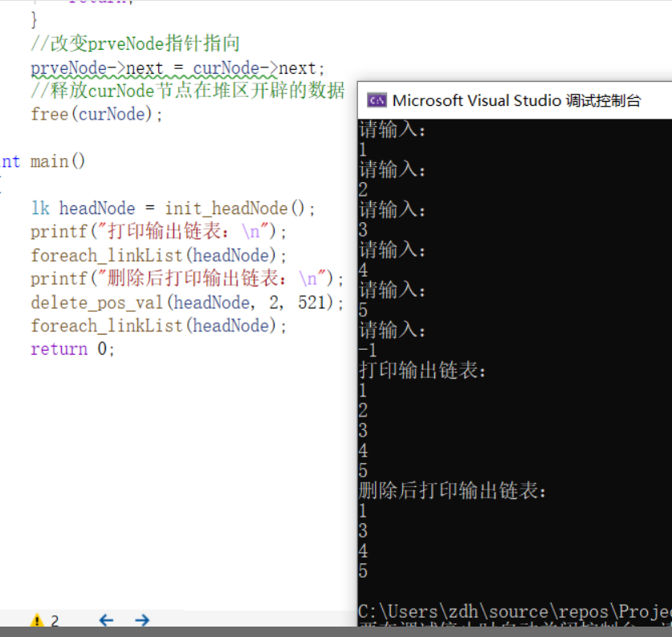Viewport: 672px width, 637px height.
Task: Click console output line "删除后打印输出链表:"
Action: 453,490
